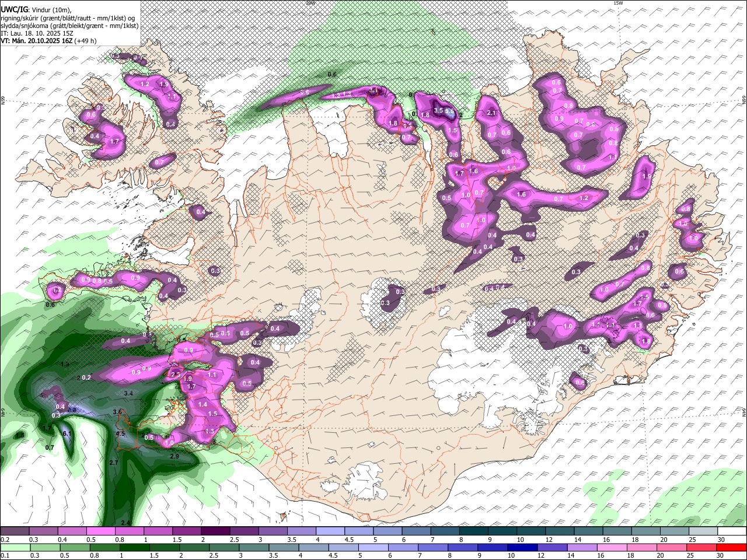747x560 pixels.
Task: Click the 20W longitude label
Action: click(310, 3)
